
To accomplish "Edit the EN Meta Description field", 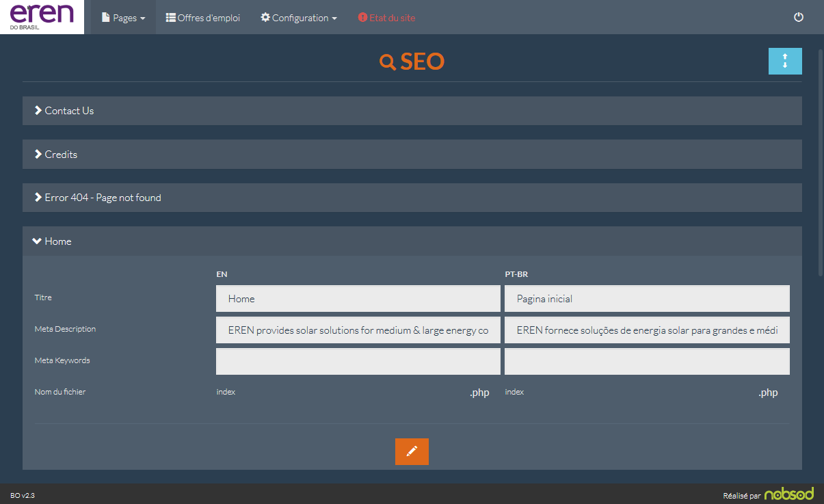I will pyautogui.click(x=358, y=330).
